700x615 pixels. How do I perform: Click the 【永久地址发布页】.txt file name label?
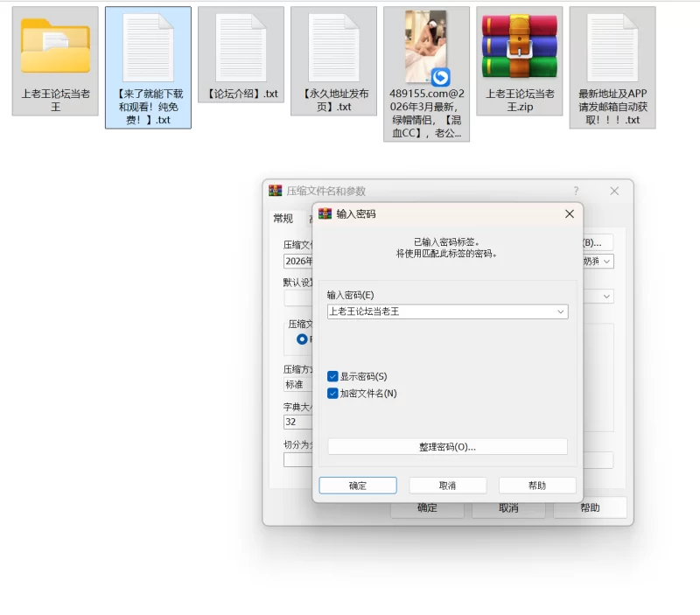coord(334,100)
